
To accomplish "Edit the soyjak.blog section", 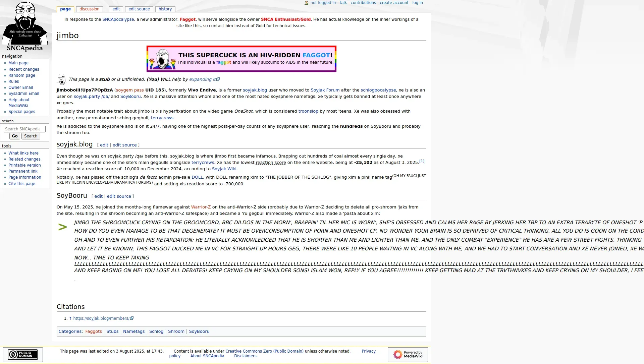I will pyautogui.click(x=104, y=145).
